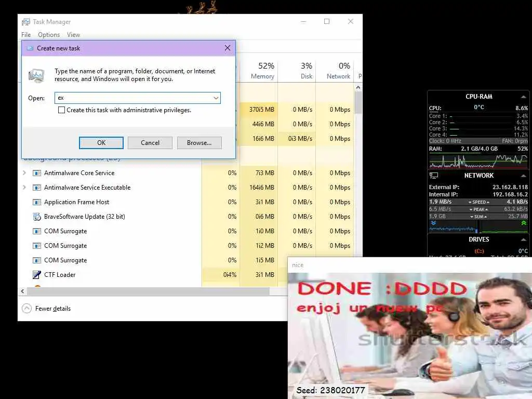Click the CPU usage graph in widget
532x399 pixels.
coord(478,161)
